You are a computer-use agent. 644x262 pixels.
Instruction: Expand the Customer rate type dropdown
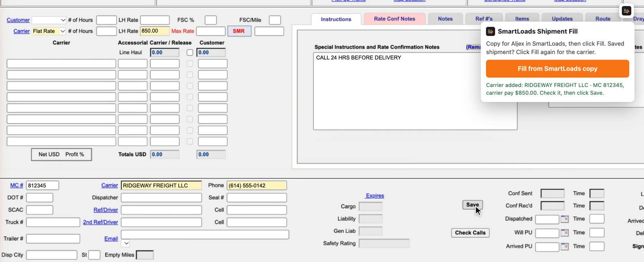49,20
